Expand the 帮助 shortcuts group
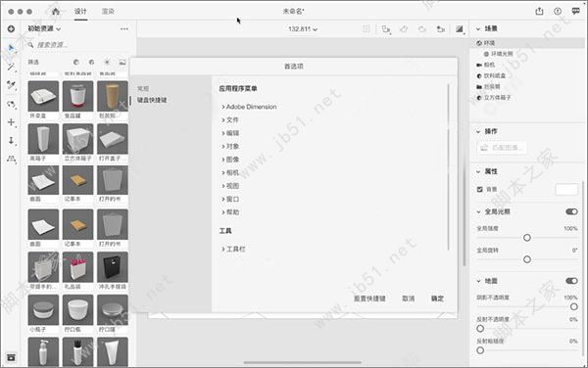 pos(230,212)
